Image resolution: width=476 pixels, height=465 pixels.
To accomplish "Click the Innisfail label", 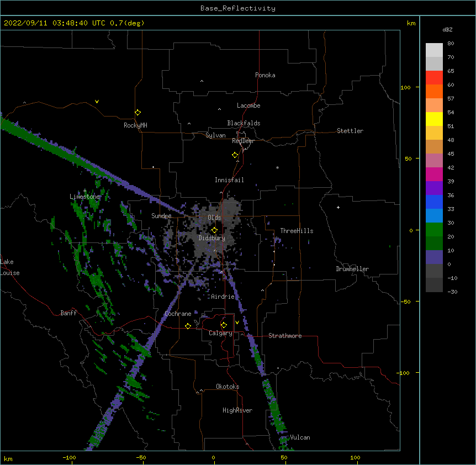I will point(229,180).
